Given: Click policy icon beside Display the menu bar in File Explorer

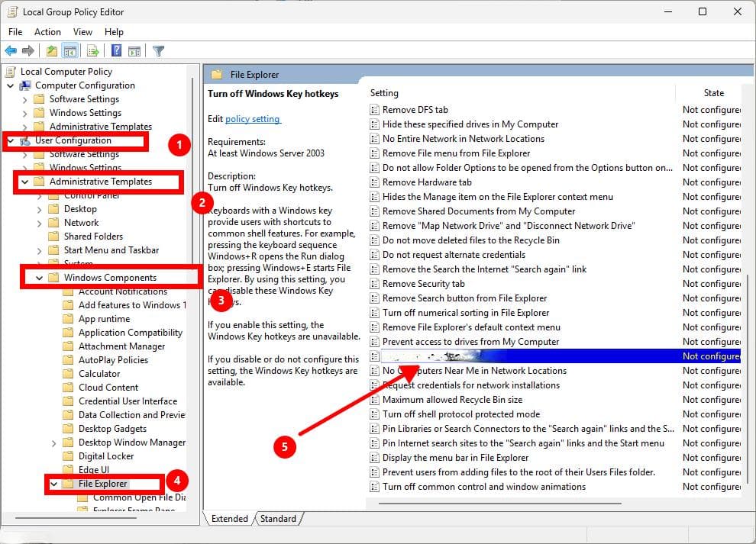Looking at the screenshot, I should 374,458.
